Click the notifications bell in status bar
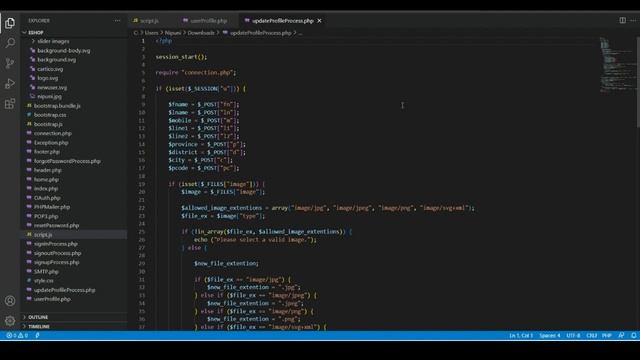640x360 pixels. 633,335
